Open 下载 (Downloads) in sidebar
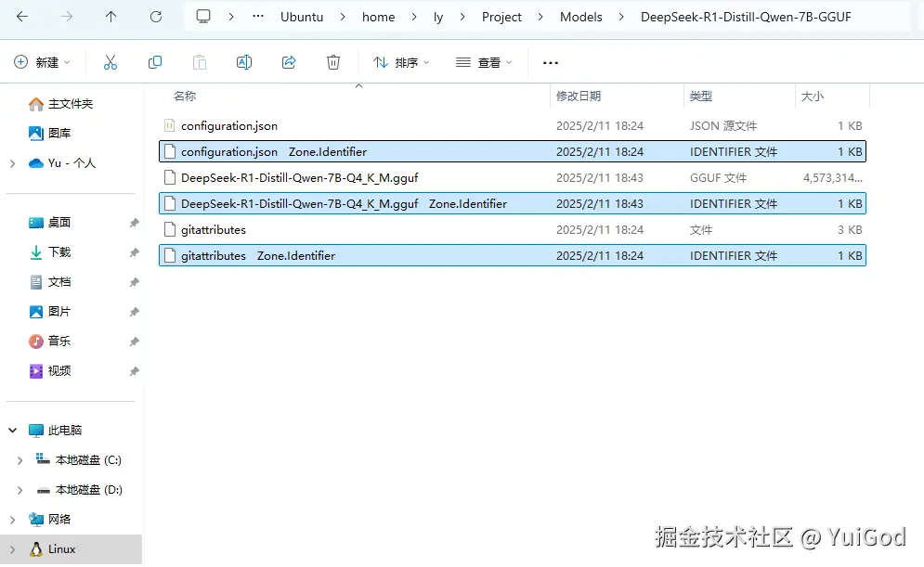 pyautogui.click(x=49, y=252)
